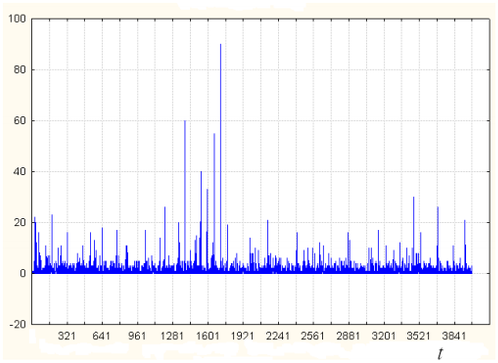This screenshot has width=498, height=363.
Task: Click the x-axis label 2881
Action: [x=348, y=336]
